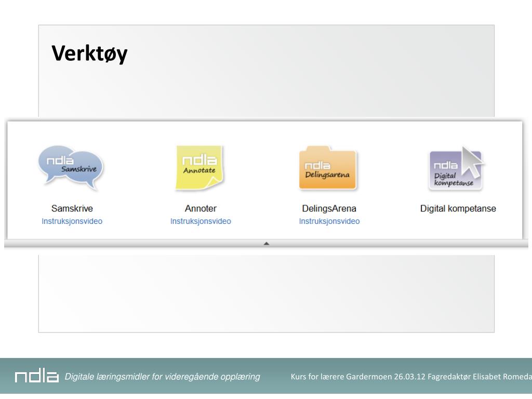Click the Samskrive label
The height and width of the screenshot is (399, 532).
(72, 208)
